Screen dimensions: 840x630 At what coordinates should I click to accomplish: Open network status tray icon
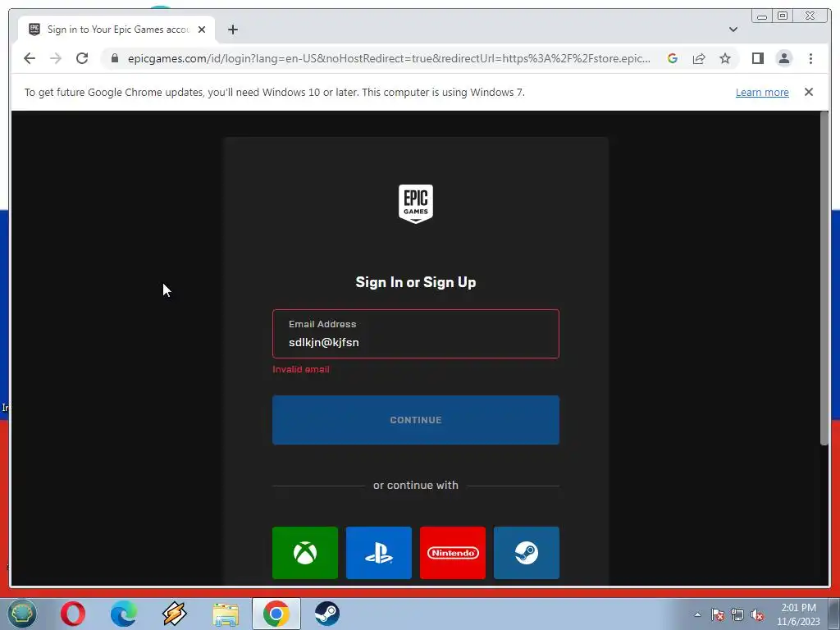click(x=737, y=614)
